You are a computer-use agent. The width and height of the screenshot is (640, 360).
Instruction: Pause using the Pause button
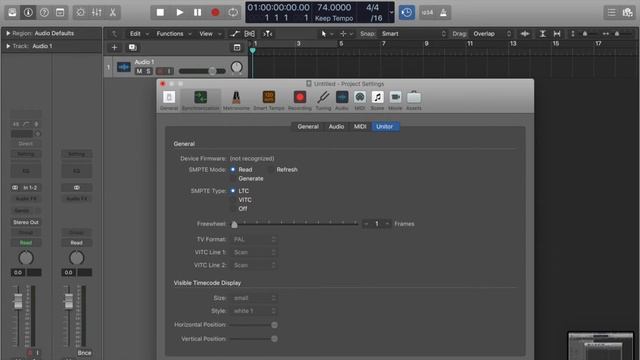tap(198, 12)
